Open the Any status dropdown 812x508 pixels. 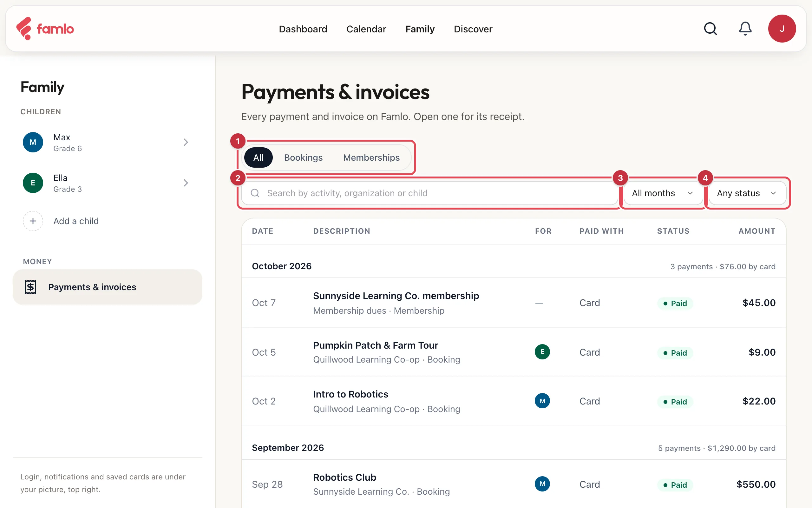[x=747, y=193]
